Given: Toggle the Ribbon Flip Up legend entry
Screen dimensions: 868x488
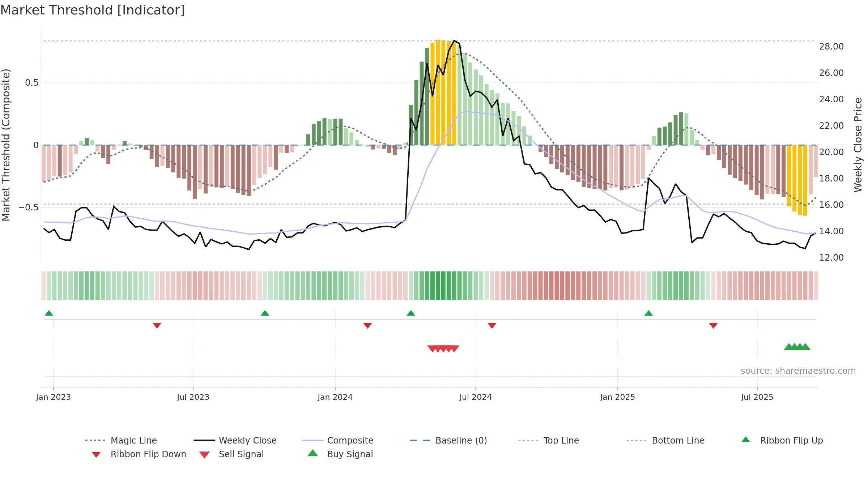Looking at the screenshot, I should tap(782, 440).
